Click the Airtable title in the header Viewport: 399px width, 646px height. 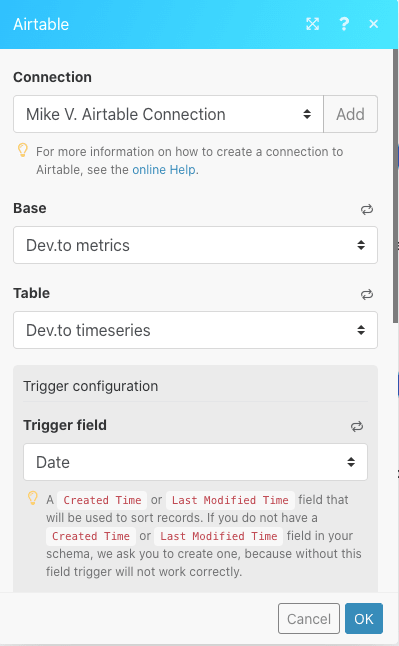pyautogui.click(x=41, y=24)
